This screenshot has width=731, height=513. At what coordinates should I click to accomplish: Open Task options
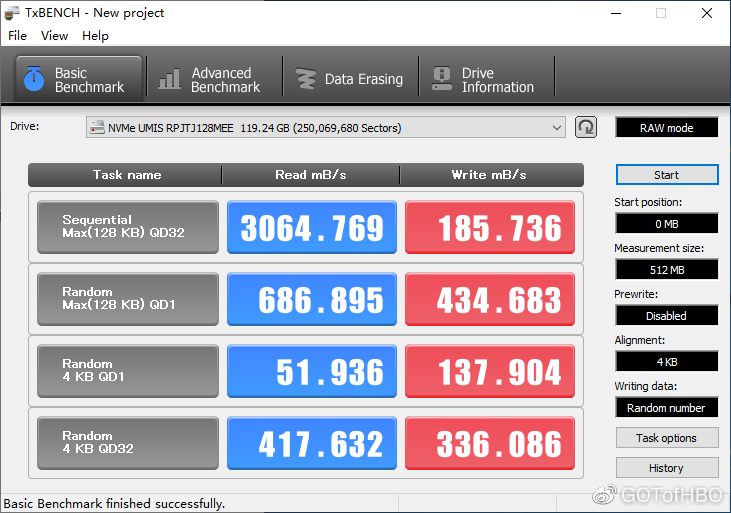(666, 438)
